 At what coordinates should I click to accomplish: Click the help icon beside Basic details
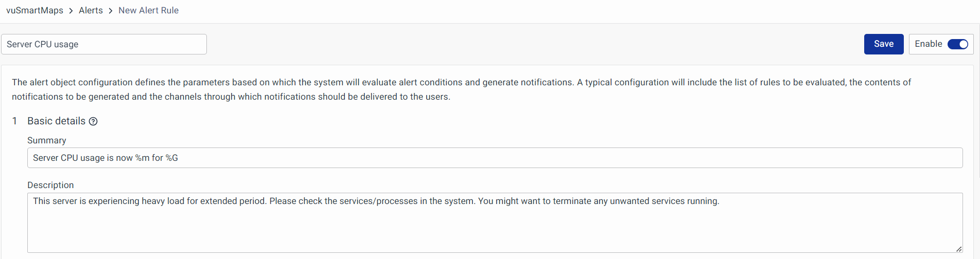[x=93, y=121]
